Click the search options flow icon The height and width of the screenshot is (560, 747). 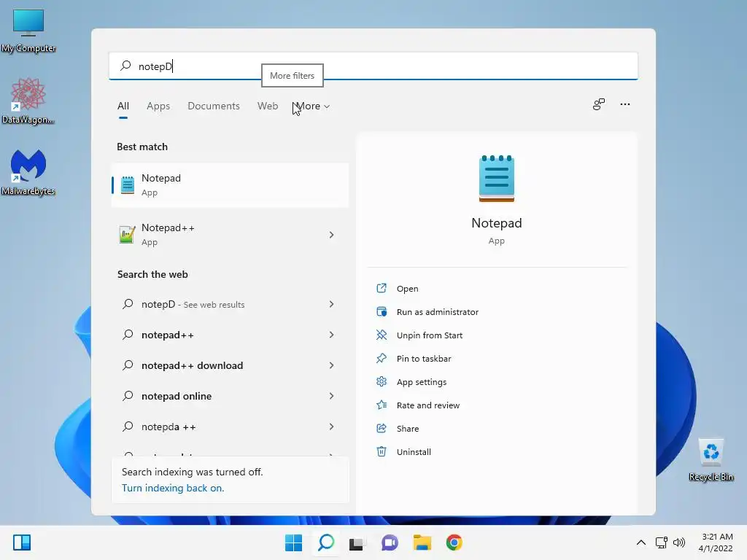pos(599,104)
